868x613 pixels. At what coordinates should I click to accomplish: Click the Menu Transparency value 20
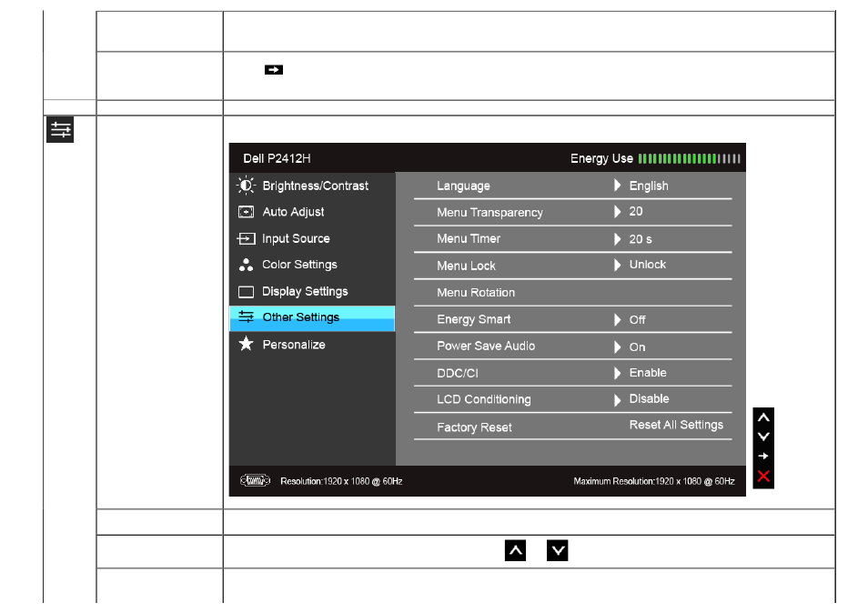(635, 211)
